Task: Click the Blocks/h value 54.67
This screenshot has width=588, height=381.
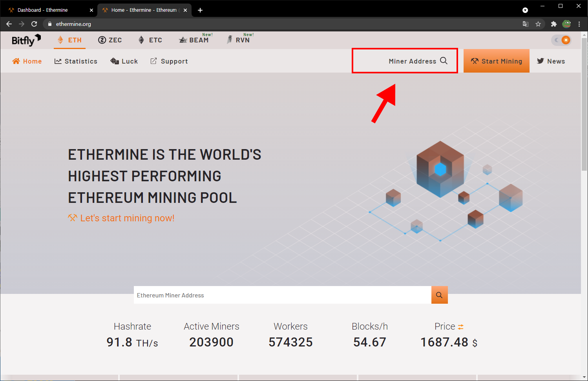Action: tap(370, 342)
